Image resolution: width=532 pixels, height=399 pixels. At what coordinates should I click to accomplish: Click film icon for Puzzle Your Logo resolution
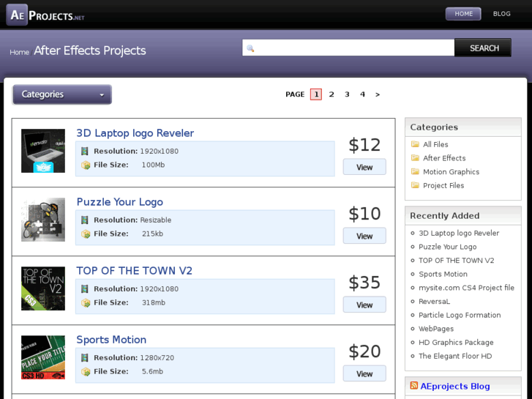tap(85, 220)
